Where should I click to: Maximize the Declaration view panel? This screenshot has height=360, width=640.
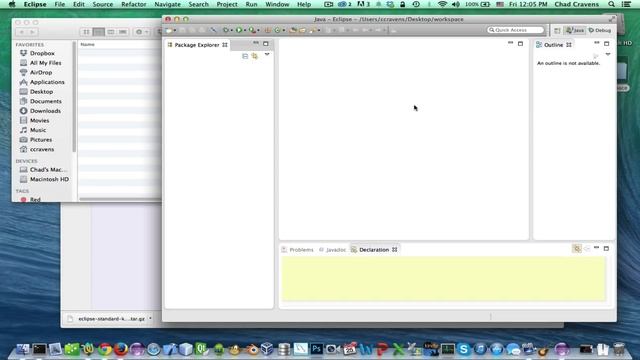[606, 248]
